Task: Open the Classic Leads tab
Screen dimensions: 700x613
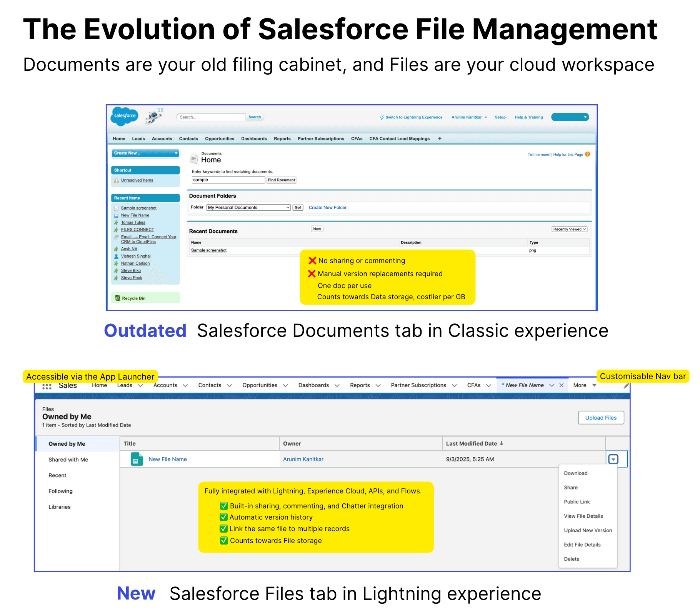Action: (x=138, y=139)
